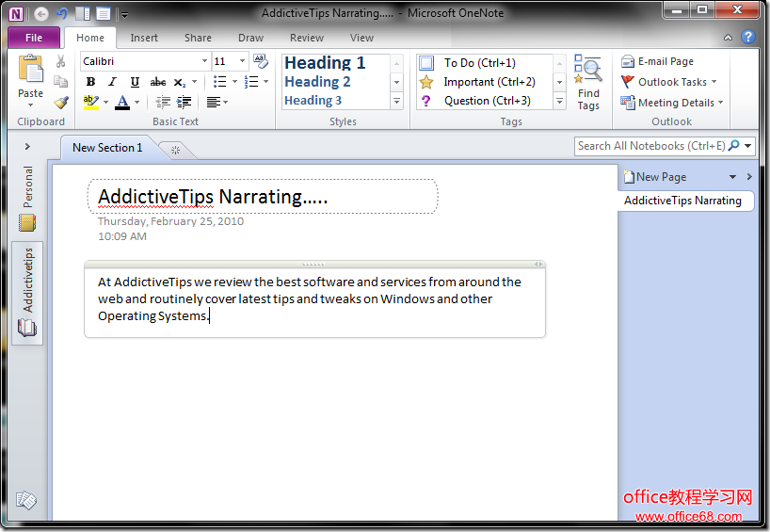Click New Page in the page pane

[x=661, y=176]
